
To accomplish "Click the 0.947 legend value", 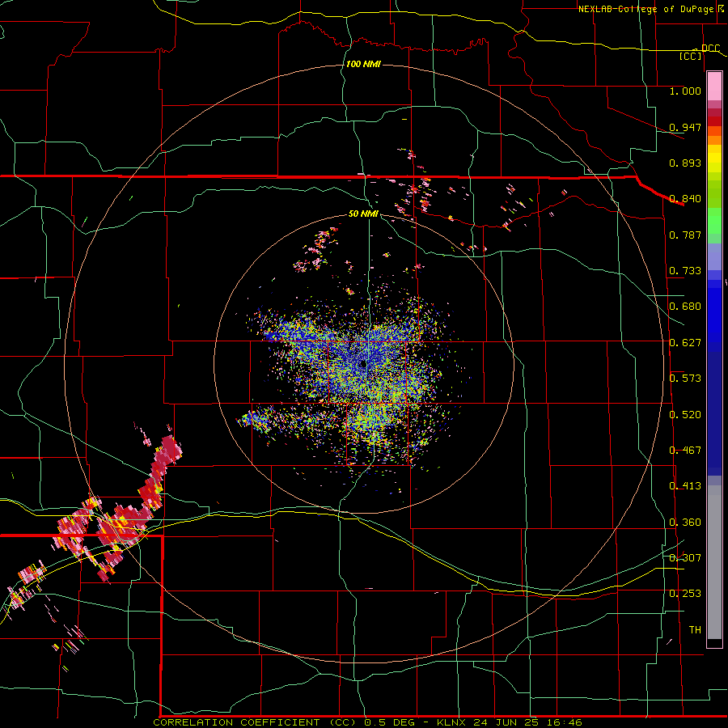I will point(685,127).
